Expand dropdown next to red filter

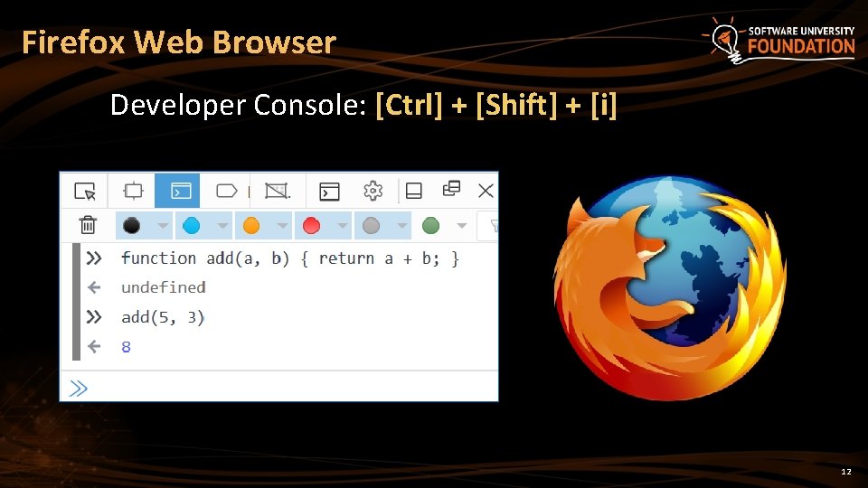click(342, 226)
